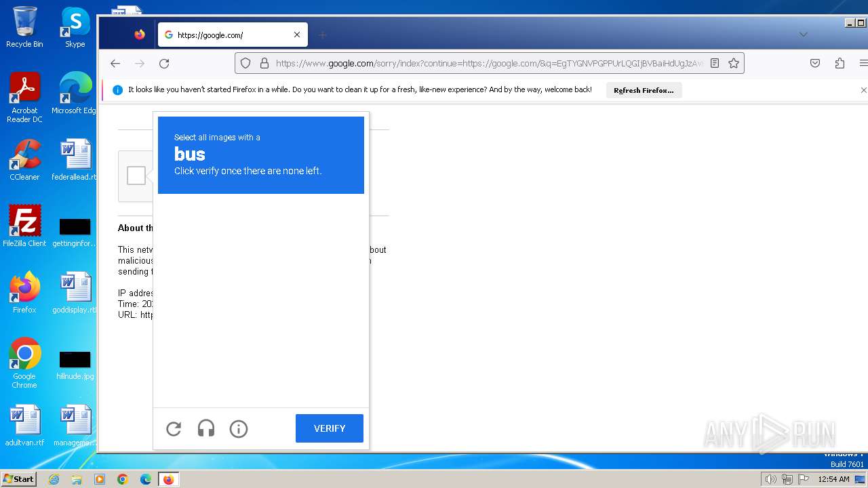Expand the list all tabs chevron

pos(804,35)
